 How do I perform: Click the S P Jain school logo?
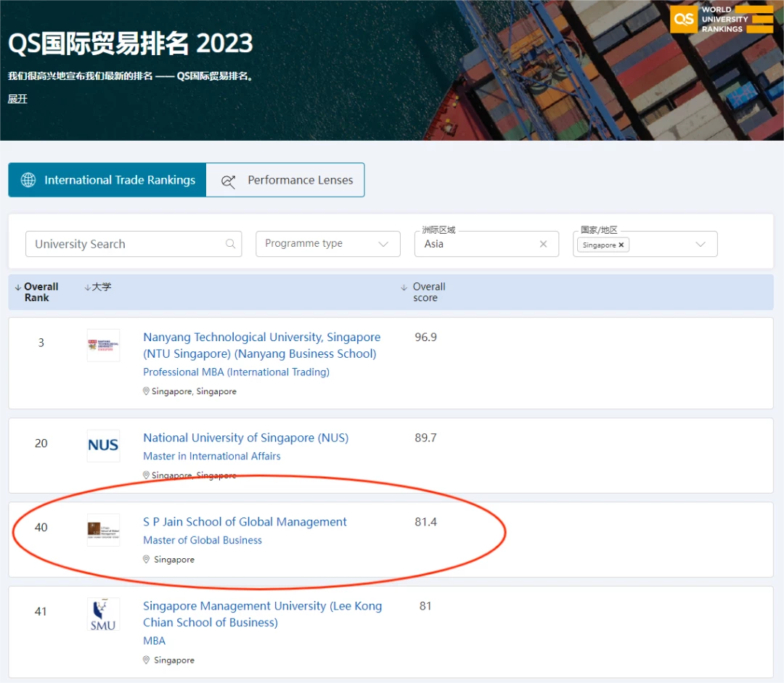click(104, 530)
